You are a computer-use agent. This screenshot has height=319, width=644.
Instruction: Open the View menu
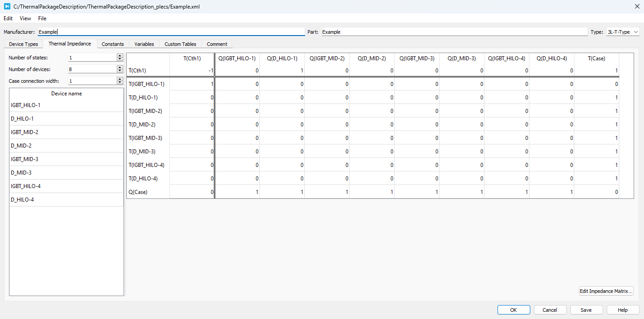point(26,18)
